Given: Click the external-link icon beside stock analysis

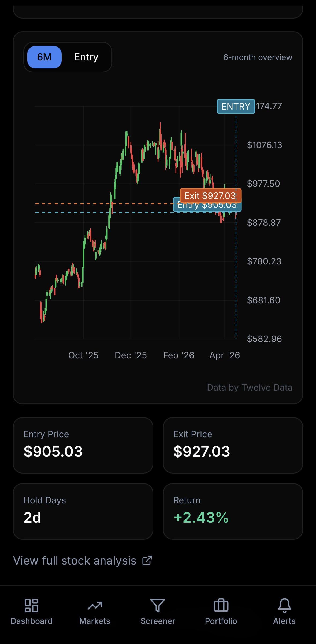Looking at the screenshot, I should pyautogui.click(x=147, y=561).
